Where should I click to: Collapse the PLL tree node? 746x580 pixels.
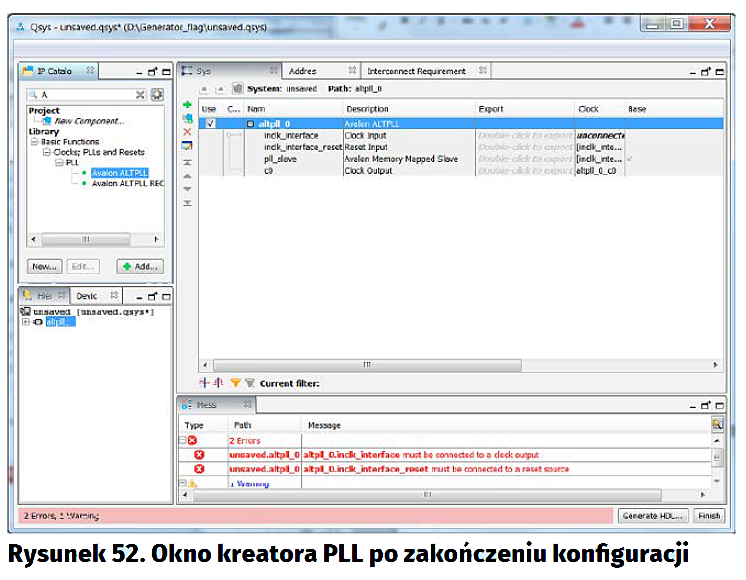click(x=59, y=162)
